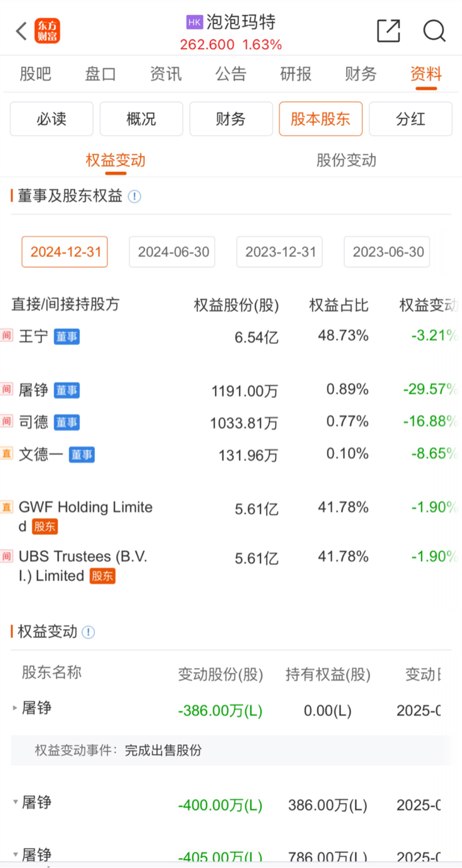Tap 直 badge next to 文德一
Image resolution: width=462 pixels, height=868 pixels.
(7, 454)
